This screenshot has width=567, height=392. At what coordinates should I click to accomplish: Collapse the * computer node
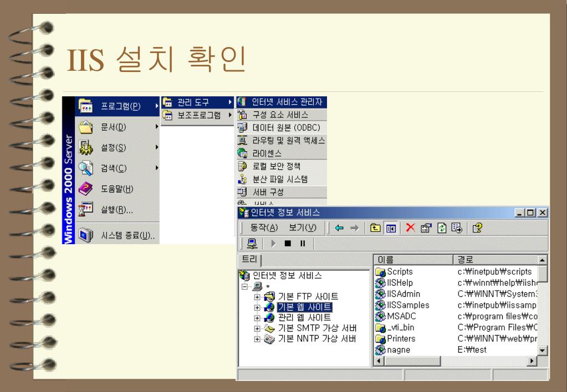[x=245, y=286]
